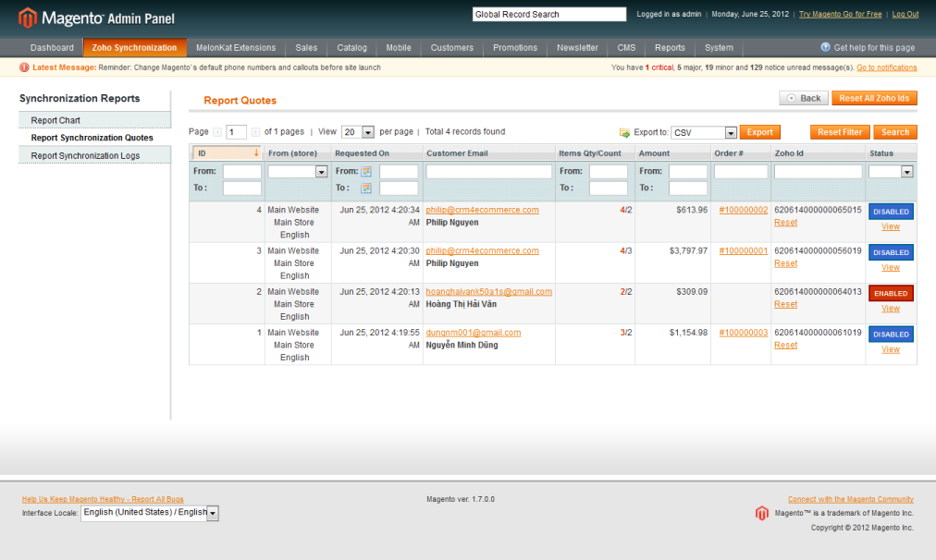Viewport: 936px width, 560px height.
Task: Click the Zoho Id filter field
Action: click(819, 172)
